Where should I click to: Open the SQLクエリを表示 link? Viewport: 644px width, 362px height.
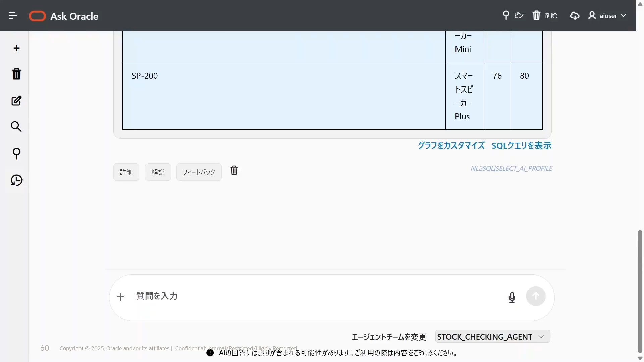click(x=521, y=146)
